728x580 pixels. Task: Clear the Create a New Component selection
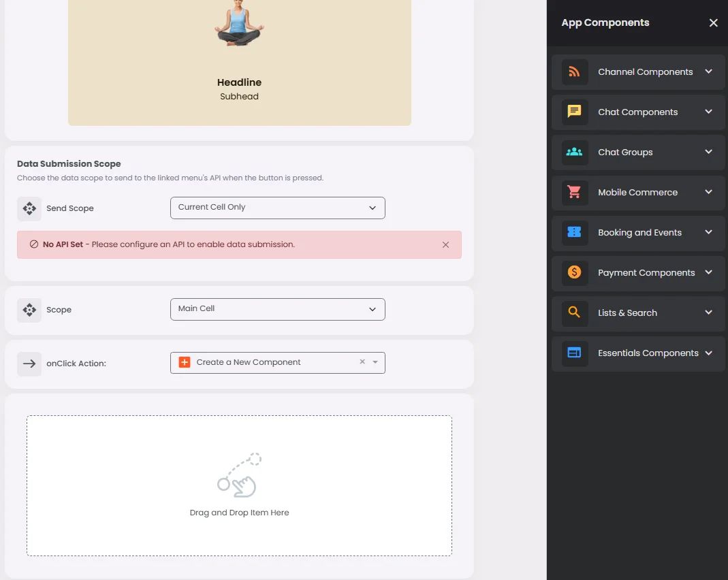pos(362,362)
